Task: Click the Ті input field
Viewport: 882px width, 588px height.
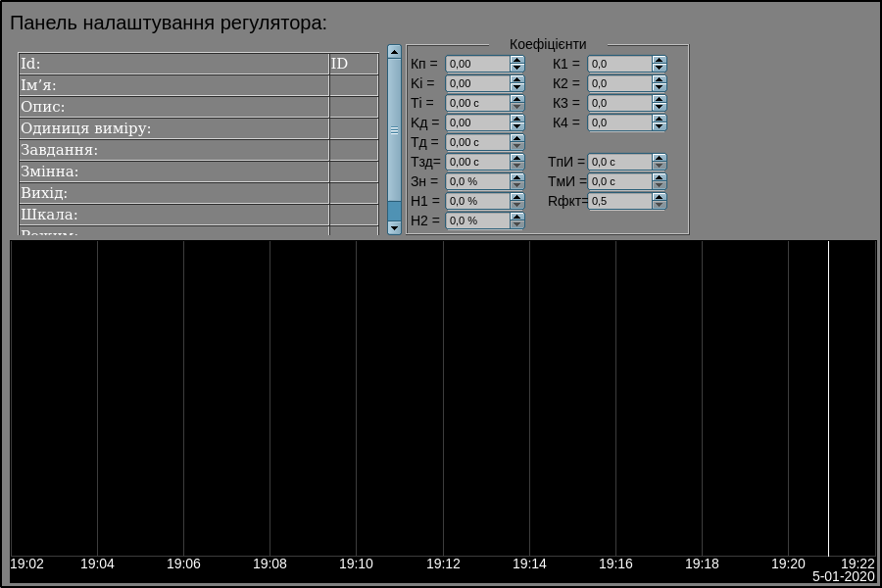Action: (x=477, y=103)
